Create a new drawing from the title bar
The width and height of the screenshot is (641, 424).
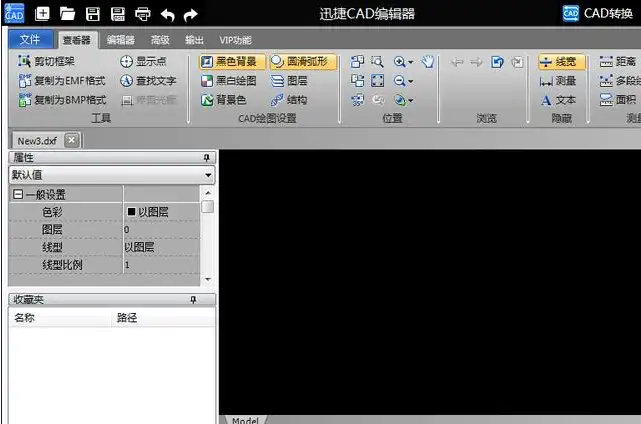point(43,14)
